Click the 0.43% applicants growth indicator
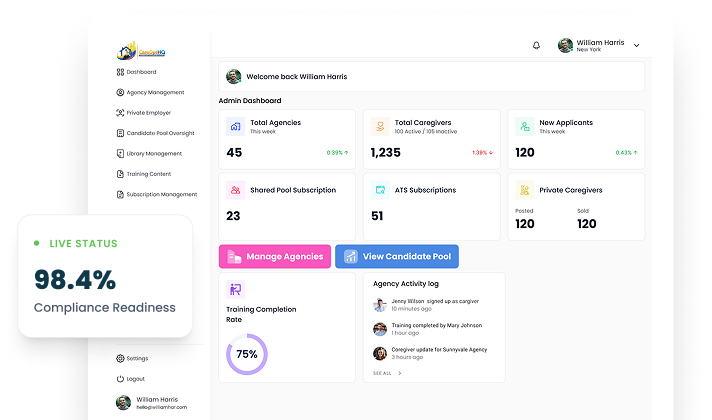 tap(627, 153)
